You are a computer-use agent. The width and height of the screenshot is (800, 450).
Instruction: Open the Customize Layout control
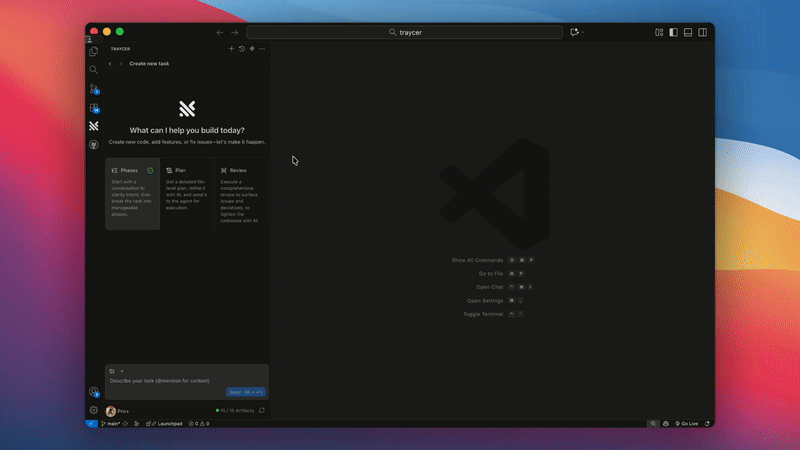659,32
